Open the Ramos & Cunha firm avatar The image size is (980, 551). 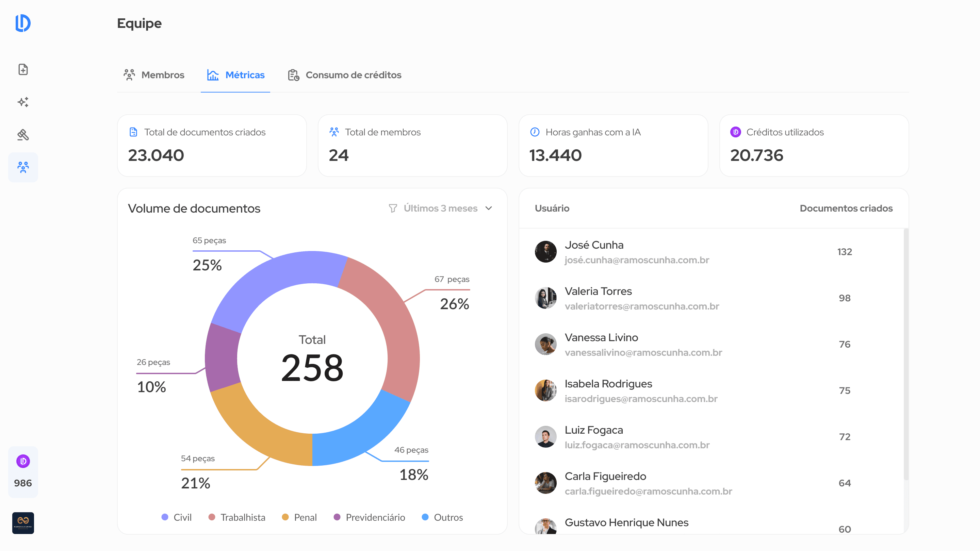point(23,523)
